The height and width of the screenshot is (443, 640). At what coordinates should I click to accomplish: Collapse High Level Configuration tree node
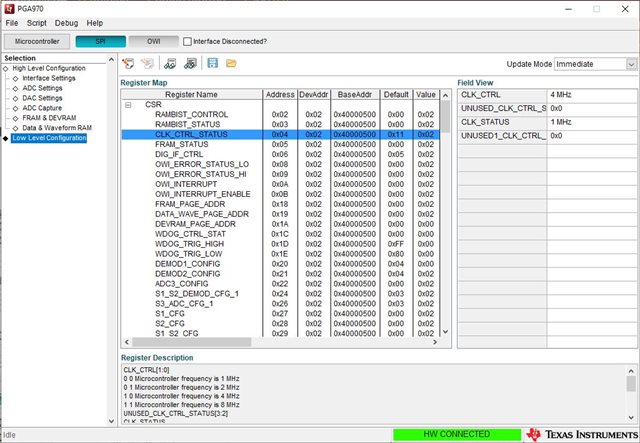(x=5, y=69)
